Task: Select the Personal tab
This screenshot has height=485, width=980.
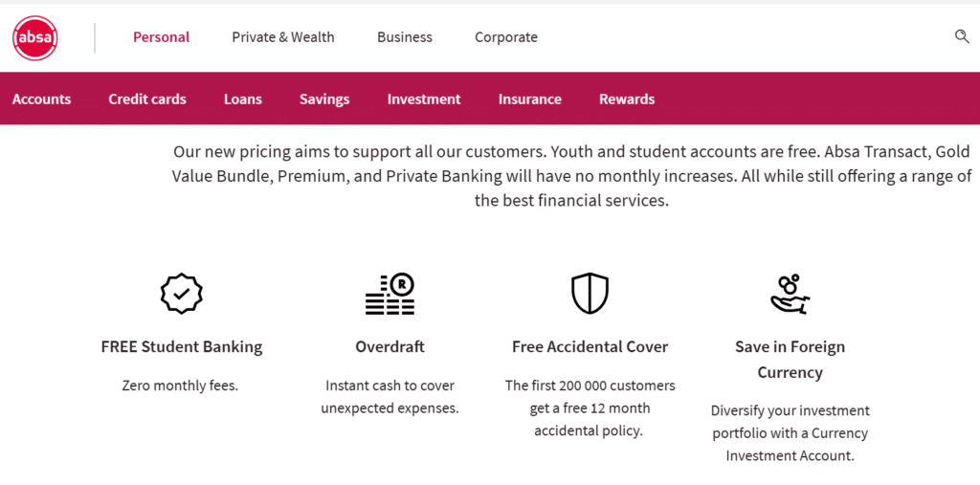Action: click(x=161, y=37)
